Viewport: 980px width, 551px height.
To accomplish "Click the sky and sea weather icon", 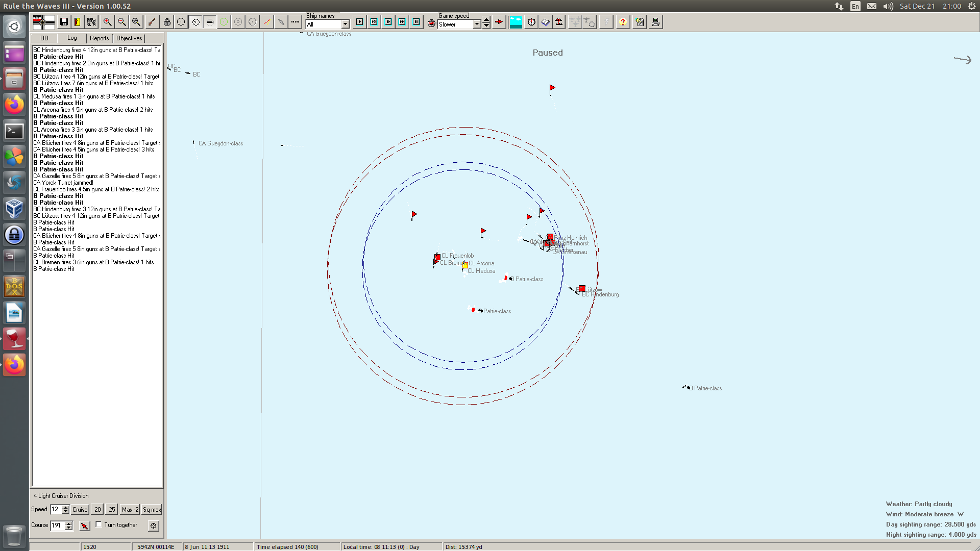I will [516, 22].
